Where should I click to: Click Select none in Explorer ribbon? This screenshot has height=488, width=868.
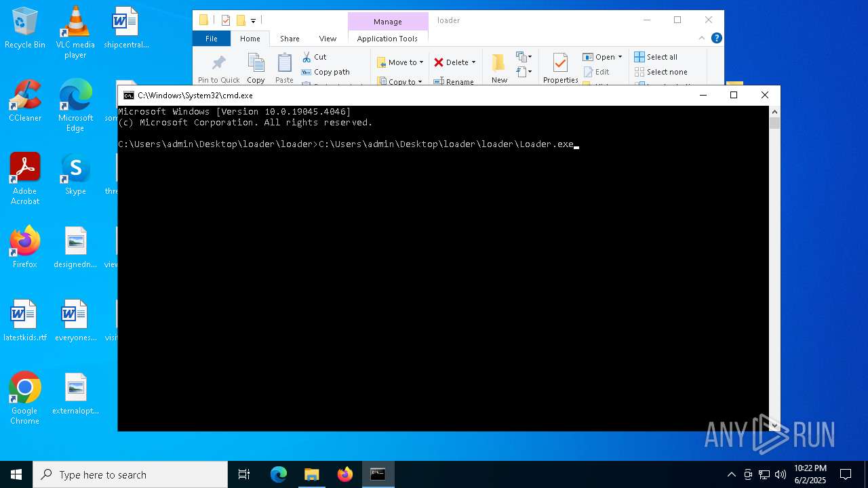coord(660,72)
